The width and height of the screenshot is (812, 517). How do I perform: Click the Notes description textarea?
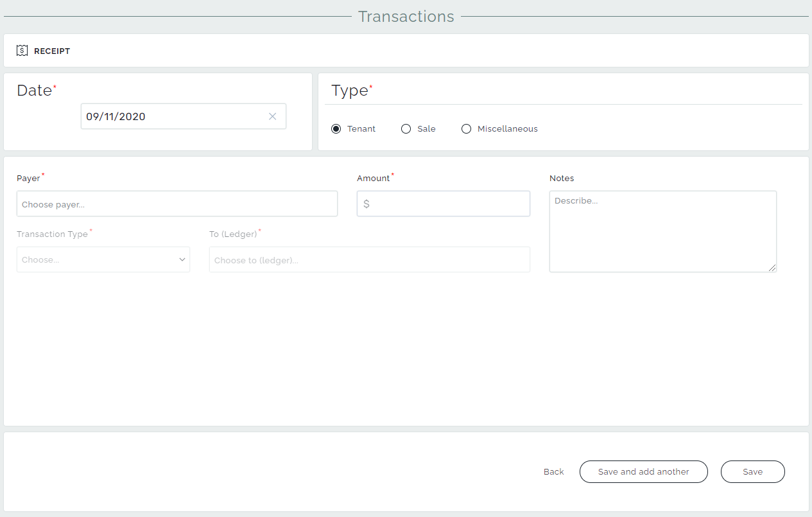point(662,231)
